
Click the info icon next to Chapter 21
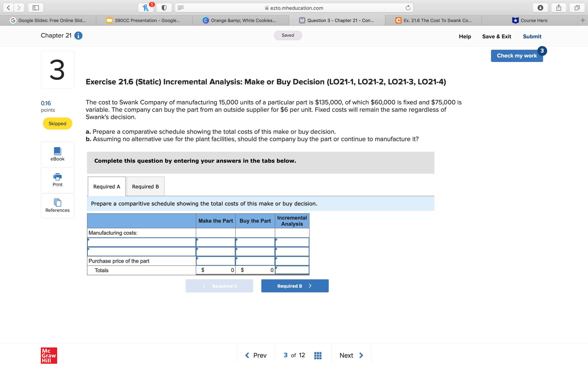tap(78, 35)
